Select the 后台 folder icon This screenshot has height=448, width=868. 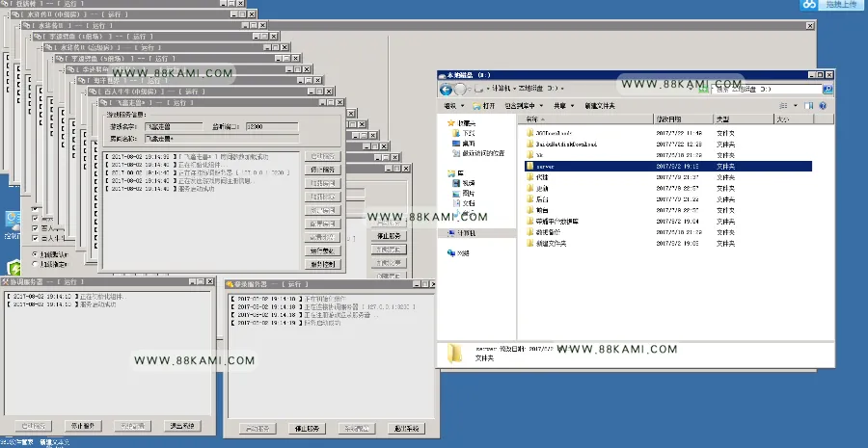tap(529, 199)
